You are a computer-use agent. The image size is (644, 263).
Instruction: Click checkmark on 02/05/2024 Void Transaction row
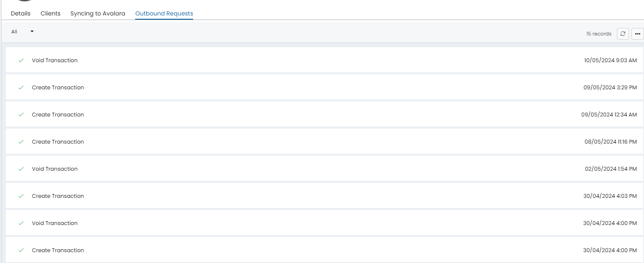[x=21, y=169]
